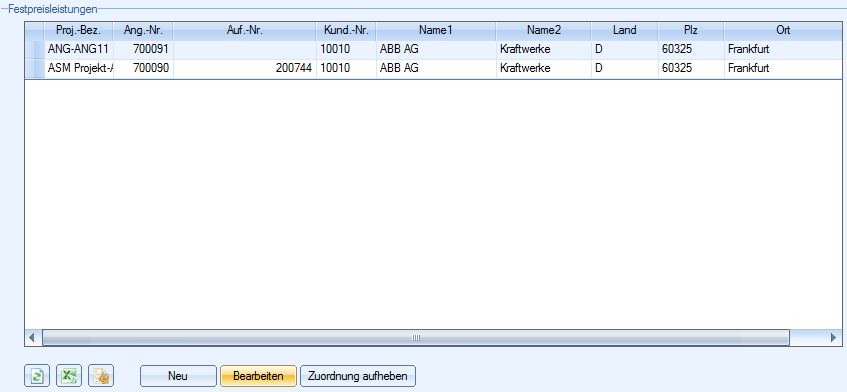Click order number 200744
The width and height of the screenshot is (847, 392).
(x=245, y=69)
